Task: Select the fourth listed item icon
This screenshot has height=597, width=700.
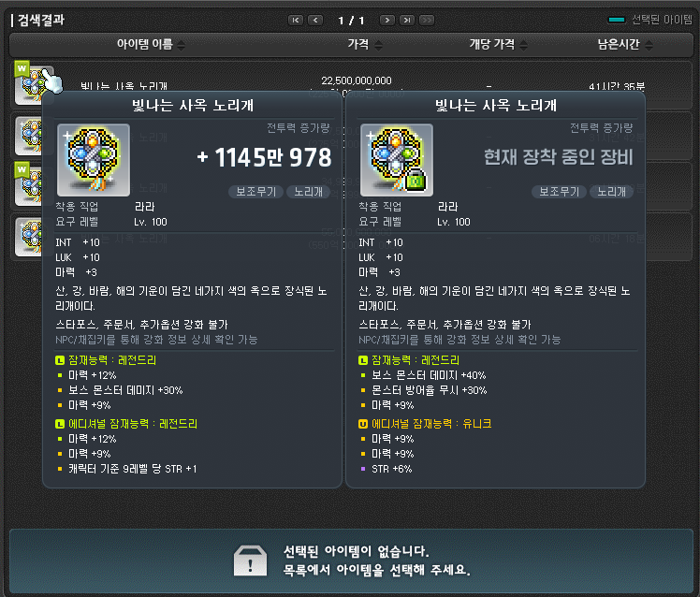Action: [29, 237]
